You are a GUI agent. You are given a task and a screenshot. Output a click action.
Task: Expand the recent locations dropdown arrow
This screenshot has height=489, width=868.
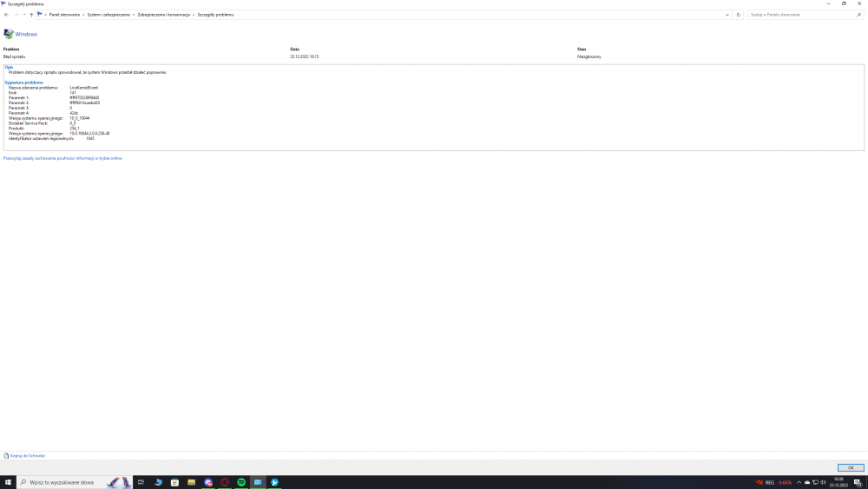click(24, 15)
